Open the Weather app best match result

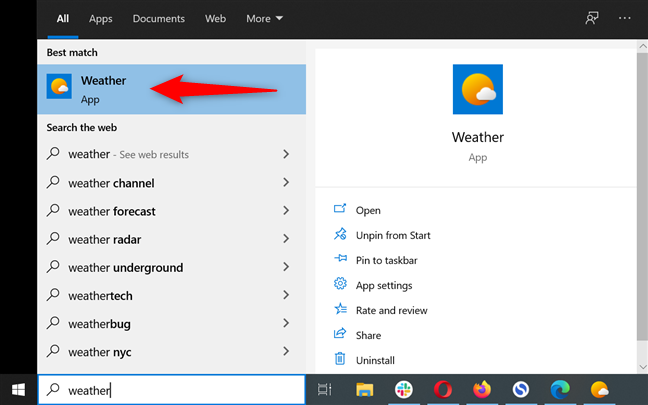pyautogui.click(x=172, y=89)
